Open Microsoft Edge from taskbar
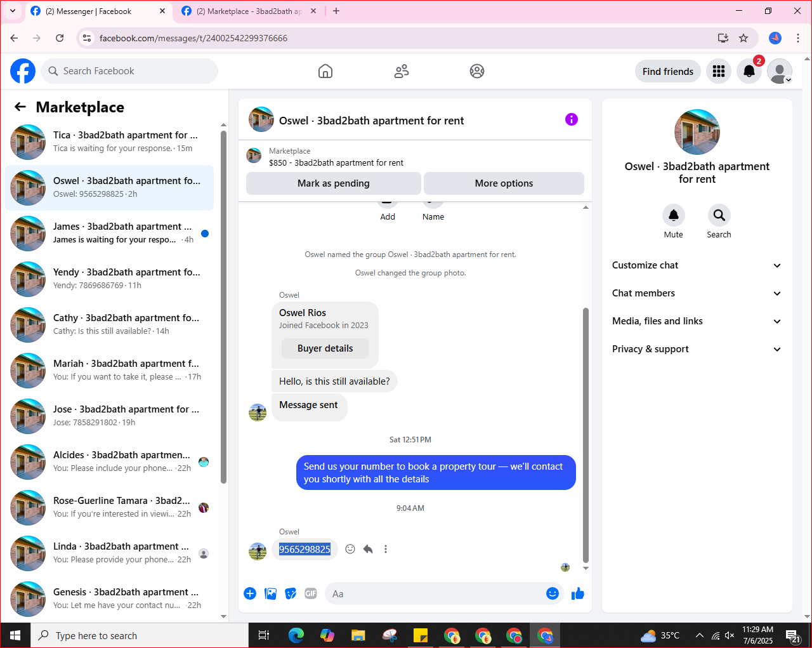812x648 pixels. pyautogui.click(x=296, y=635)
